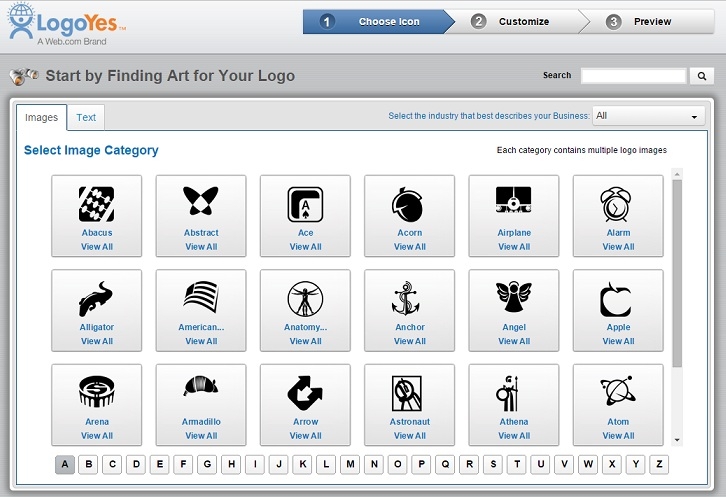Screen dimensions: 726x497
Task: Focus the Search text field
Action: (x=633, y=76)
